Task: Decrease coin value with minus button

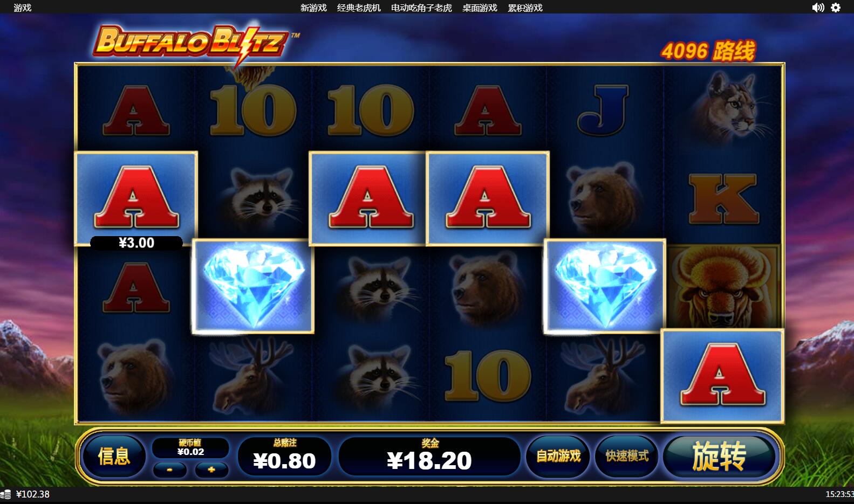Action: coord(169,470)
